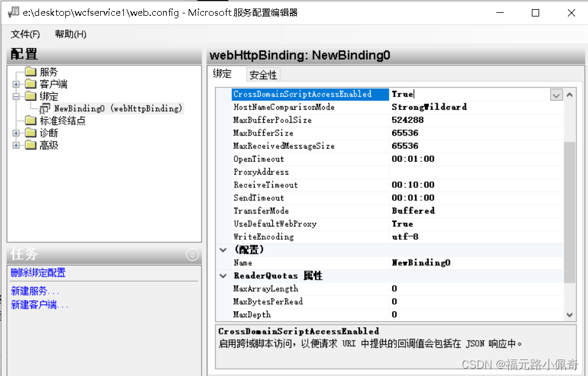Viewport: 588px width, 376px height.
Task: Click the 新建服务... link
Action: point(35,291)
